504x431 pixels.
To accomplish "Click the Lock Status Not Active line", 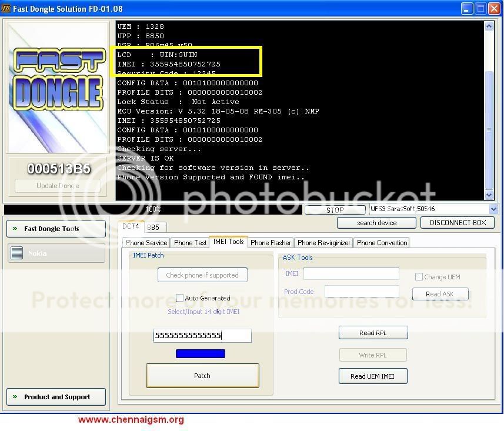I will pos(178,102).
